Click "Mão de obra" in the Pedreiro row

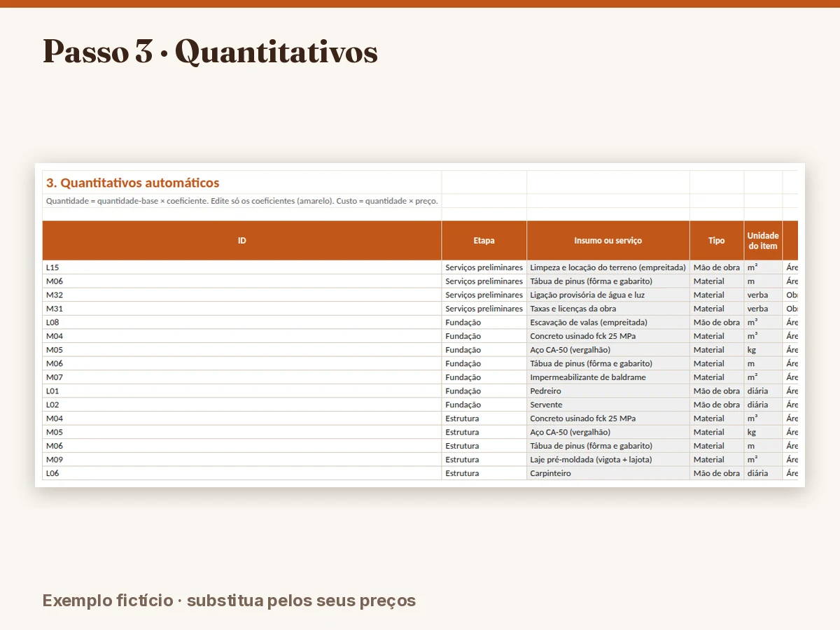717,391
